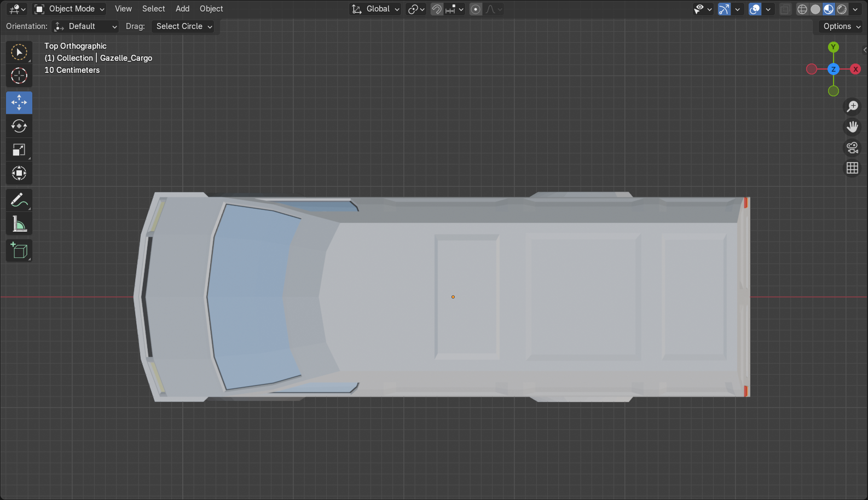Click the X axis in navigation gizmo
The height and width of the screenshot is (500, 868).
pyautogui.click(x=855, y=69)
